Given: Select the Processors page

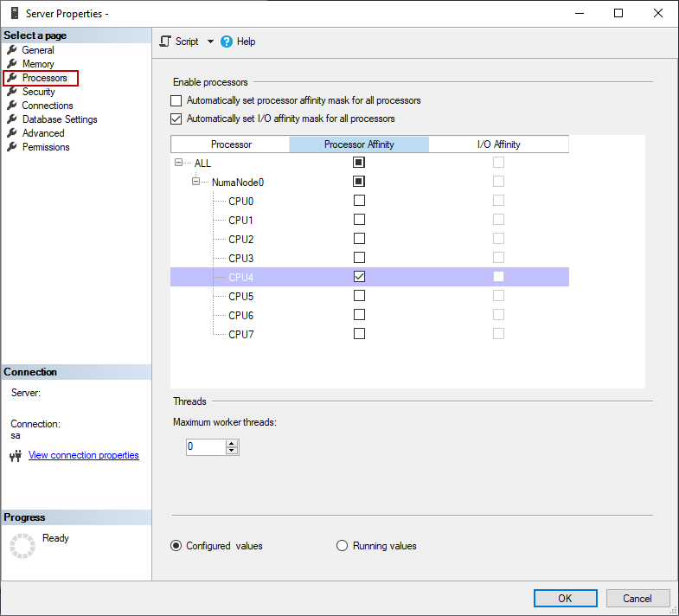Looking at the screenshot, I should coord(45,78).
